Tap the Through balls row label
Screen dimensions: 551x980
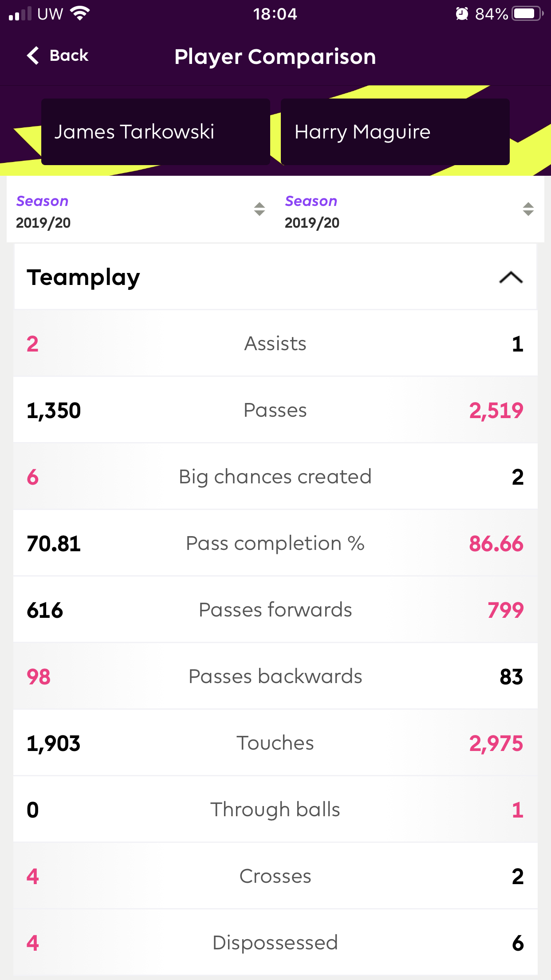click(275, 810)
